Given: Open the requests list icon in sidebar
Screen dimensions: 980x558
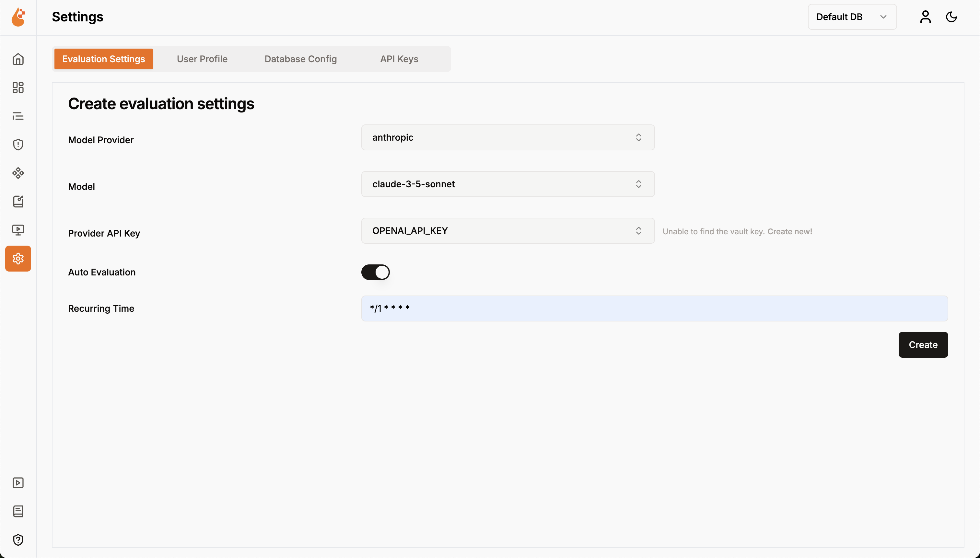Looking at the screenshot, I should (x=18, y=116).
